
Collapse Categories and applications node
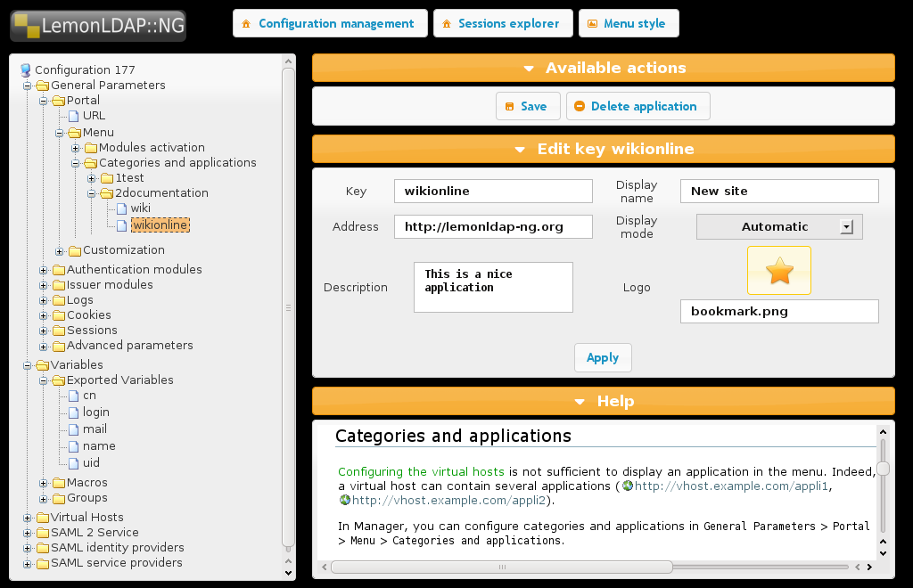(75, 163)
